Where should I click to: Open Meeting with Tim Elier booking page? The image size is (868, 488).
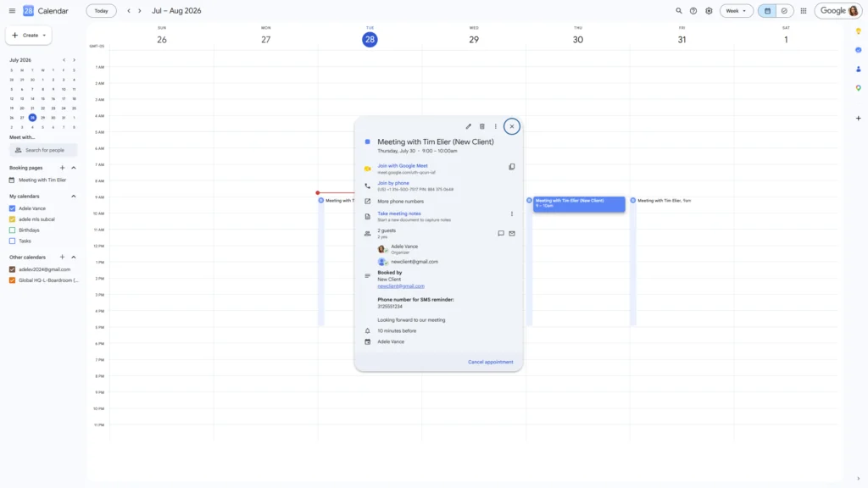click(42, 180)
